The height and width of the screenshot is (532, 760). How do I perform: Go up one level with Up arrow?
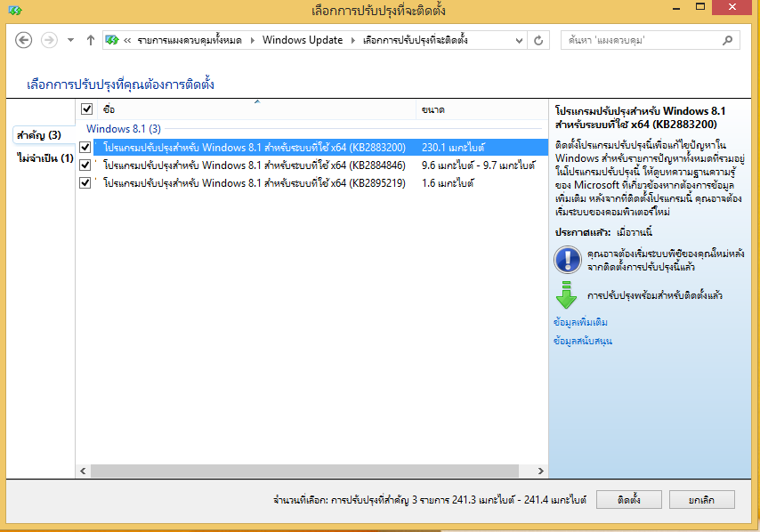[91, 40]
